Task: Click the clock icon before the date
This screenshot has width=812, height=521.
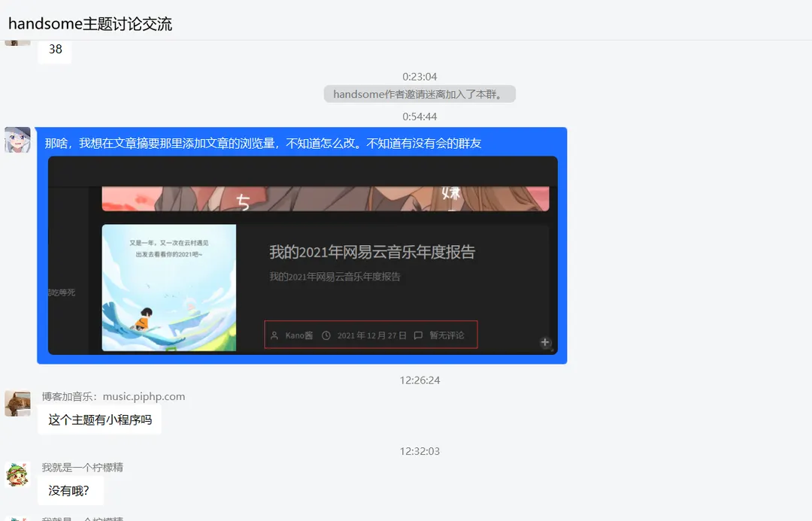Action: click(x=326, y=335)
